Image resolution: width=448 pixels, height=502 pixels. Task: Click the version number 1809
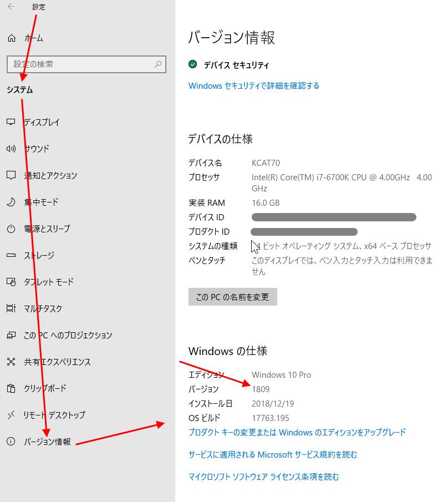pyautogui.click(x=261, y=389)
